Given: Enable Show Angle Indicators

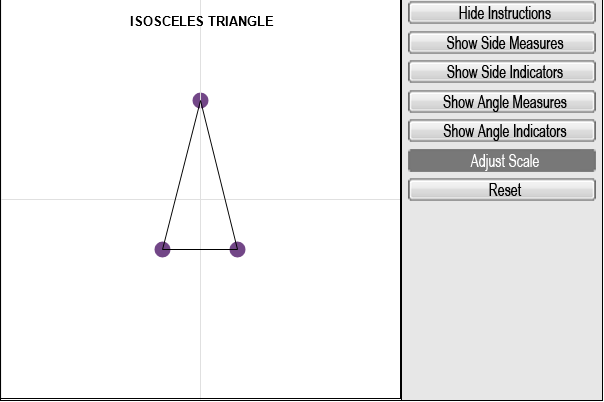Looking at the screenshot, I should pyautogui.click(x=504, y=131).
